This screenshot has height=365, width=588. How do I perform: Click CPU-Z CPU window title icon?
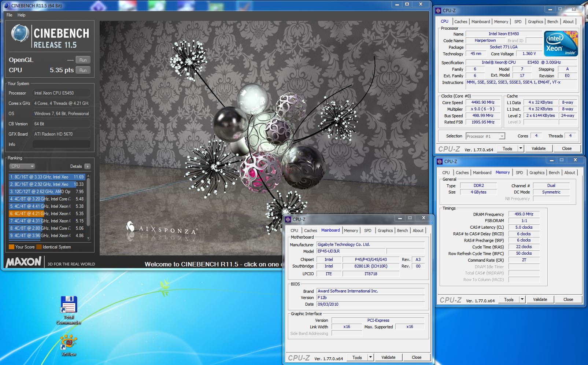tap(438, 11)
